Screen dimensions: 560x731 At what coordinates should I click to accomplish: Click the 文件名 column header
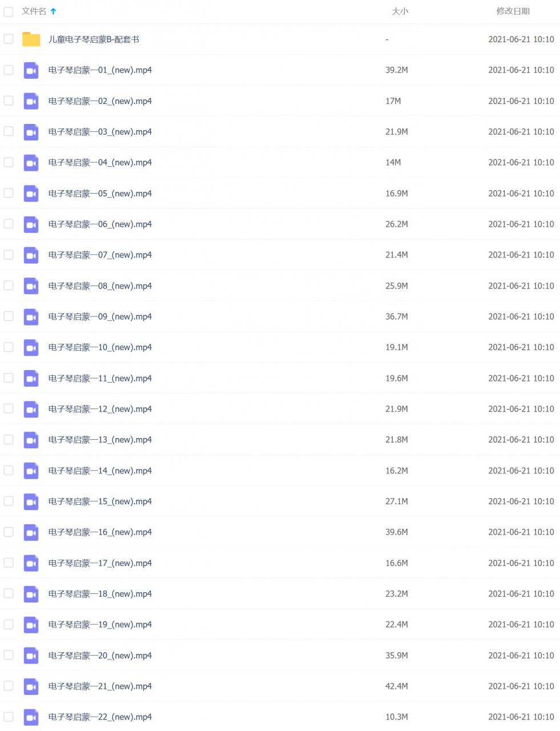click(x=34, y=11)
